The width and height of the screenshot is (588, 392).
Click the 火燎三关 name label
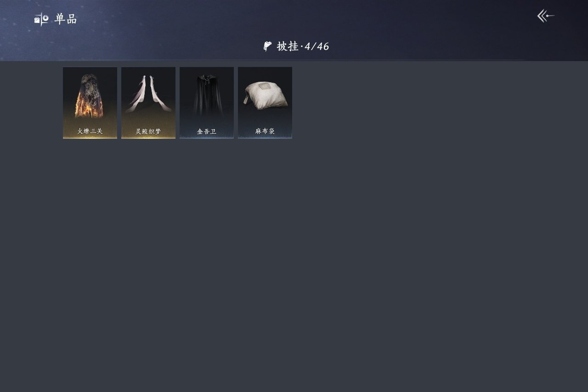pos(90,131)
